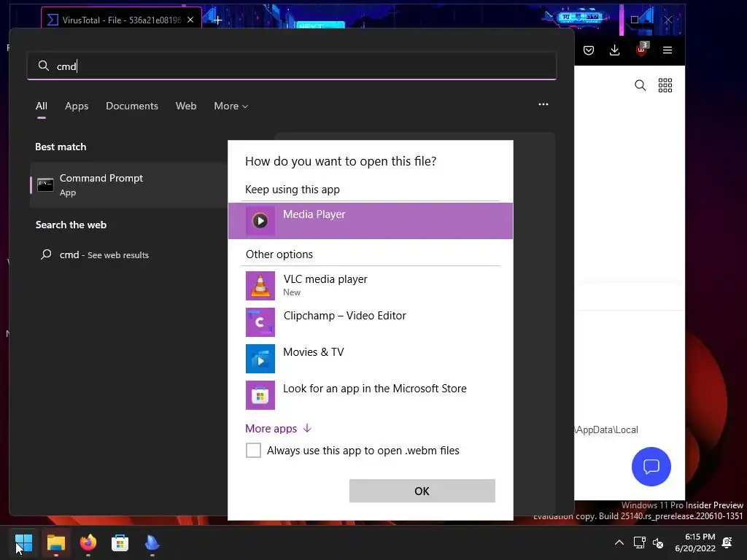Viewport: 747px width, 560px height.
Task: Open the More search filter dropdown
Action: 231,106
